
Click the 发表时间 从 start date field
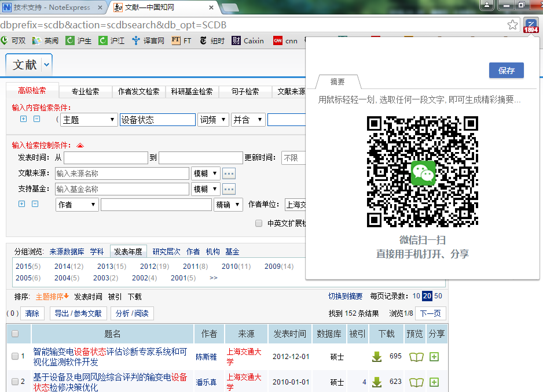pyautogui.click(x=106, y=158)
